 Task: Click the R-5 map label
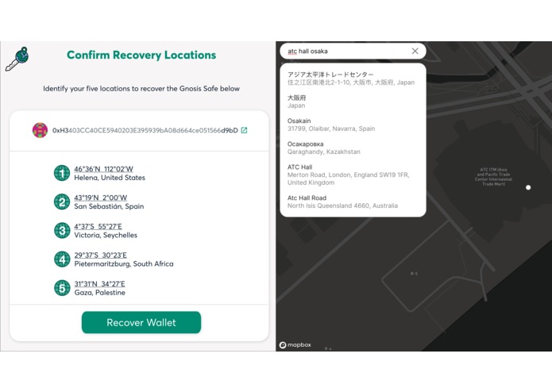coord(414,274)
